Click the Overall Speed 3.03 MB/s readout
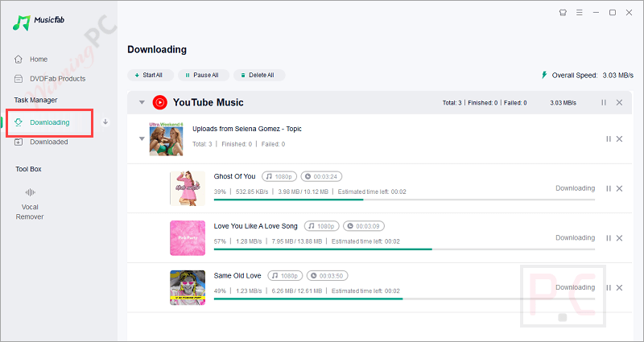The image size is (644, 342). (x=592, y=75)
